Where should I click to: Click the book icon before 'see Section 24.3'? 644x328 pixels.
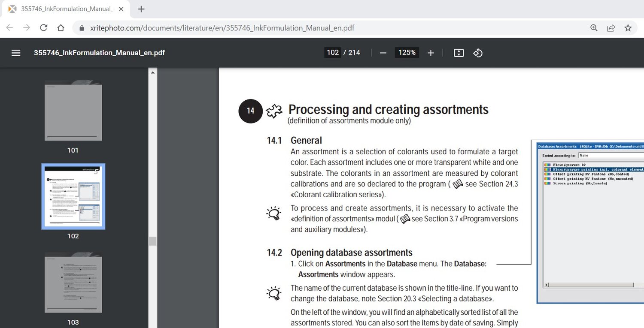458,184
